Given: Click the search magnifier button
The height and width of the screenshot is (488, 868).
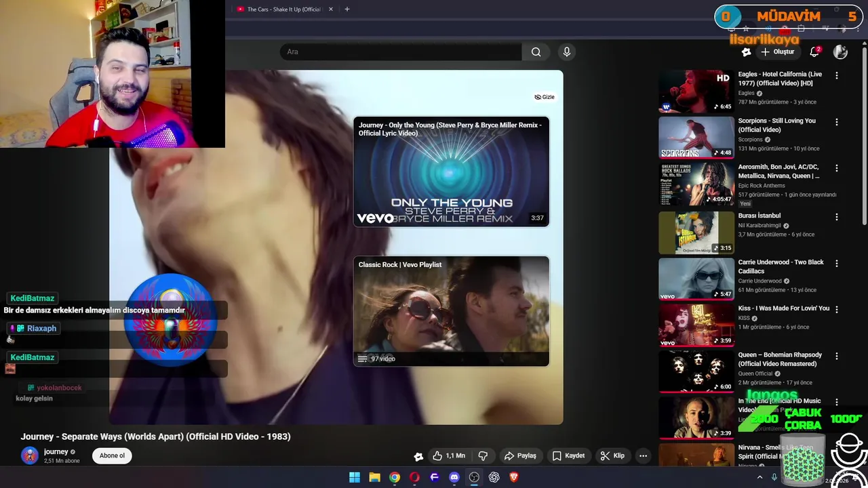Looking at the screenshot, I should pos(536,52).
